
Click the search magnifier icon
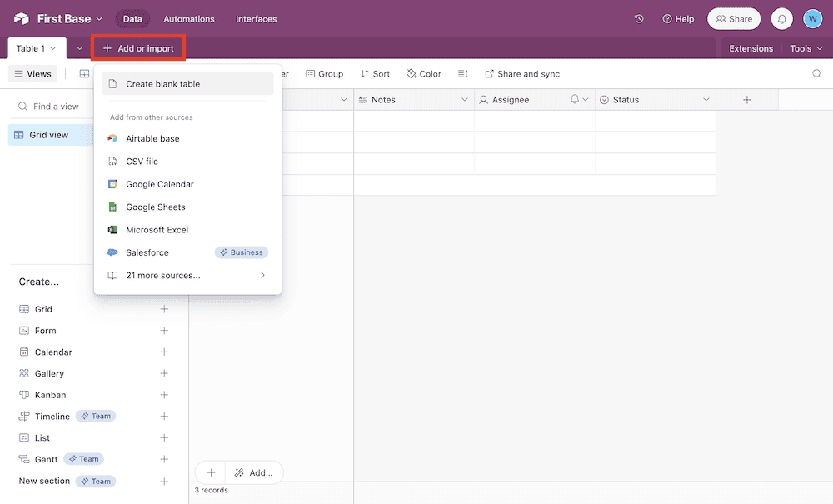click(x=816, y=74)
